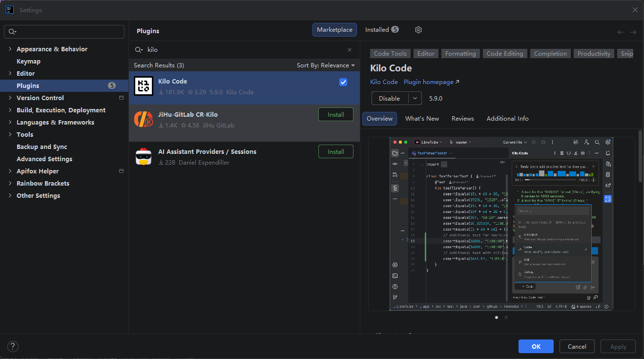644x359 pixels.
Task: Open the Sort By Relevance dropdown
Action: [x=326, y=65]
